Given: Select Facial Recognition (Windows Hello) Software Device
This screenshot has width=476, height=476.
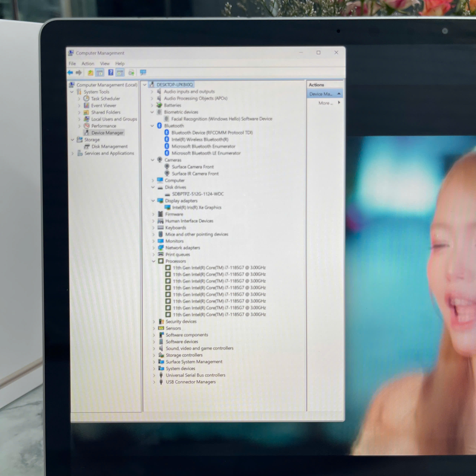Looking at the screenshot, I should [x=221, y=119].
